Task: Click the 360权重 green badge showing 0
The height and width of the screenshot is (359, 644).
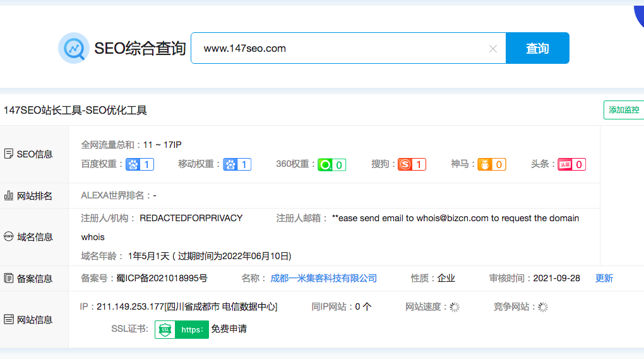Action: (x=332, y=165)
